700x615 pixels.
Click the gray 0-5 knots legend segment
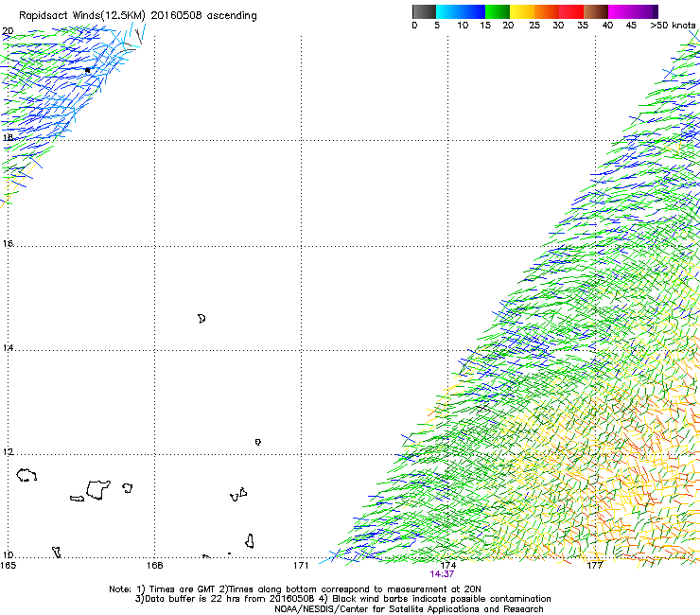coord(424,11)
